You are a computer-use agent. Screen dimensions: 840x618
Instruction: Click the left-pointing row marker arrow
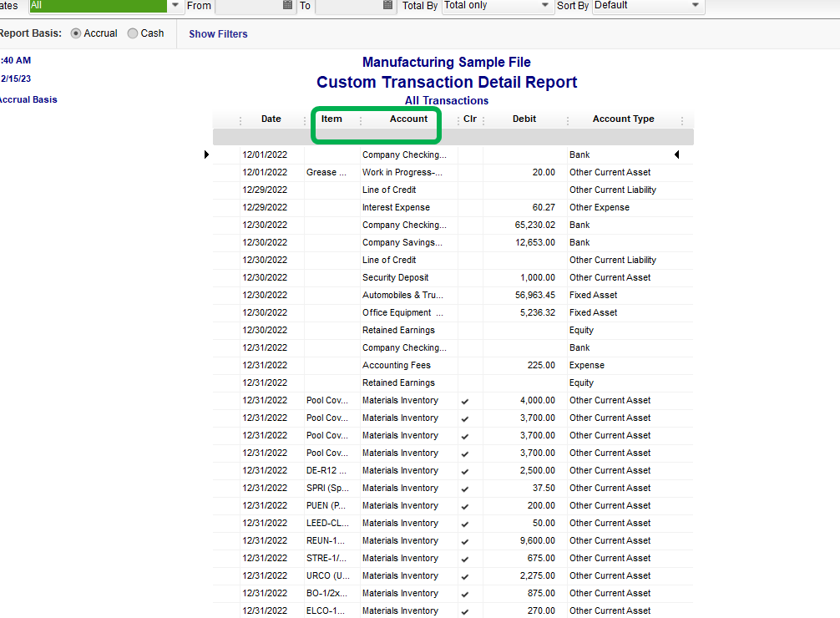coord(676,154)
